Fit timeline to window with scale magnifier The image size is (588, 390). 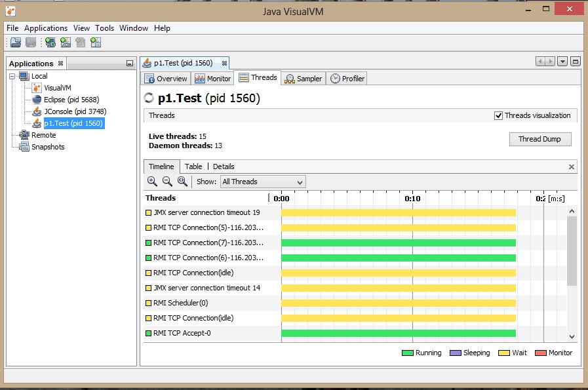click(181, 182)
